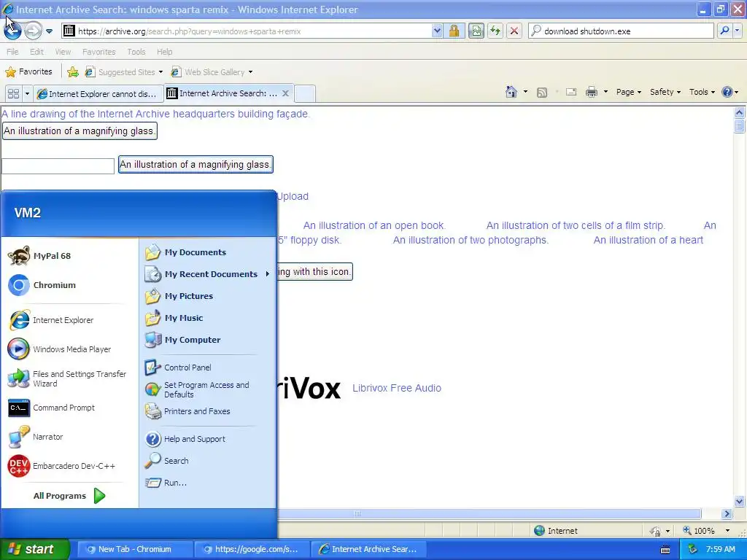Screen dimensions: 747x560
Task: Open Web Slice Gallery dropdown
Action: (x=212, y=72)
